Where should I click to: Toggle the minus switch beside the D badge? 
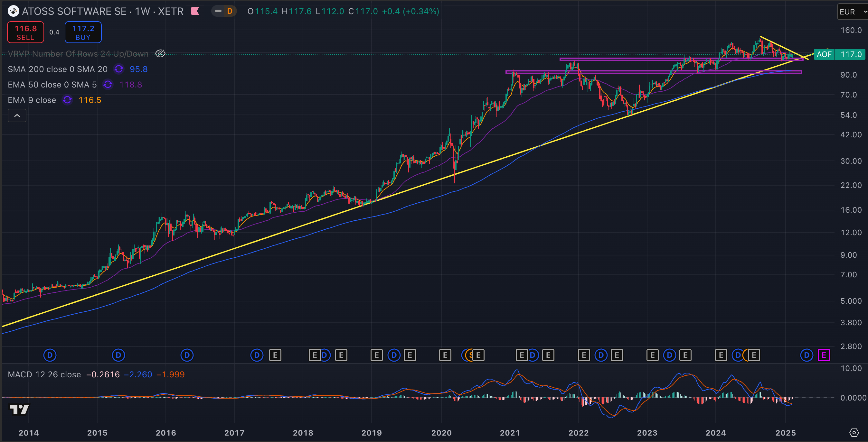(x=218, y=12)
